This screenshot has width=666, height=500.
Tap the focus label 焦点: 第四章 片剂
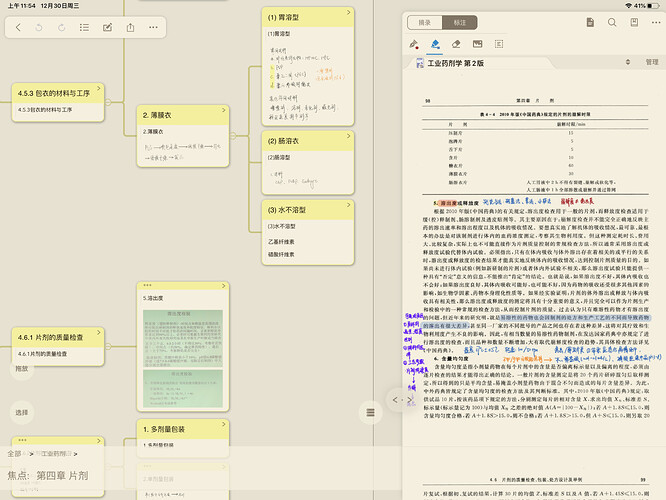point(48,475)
